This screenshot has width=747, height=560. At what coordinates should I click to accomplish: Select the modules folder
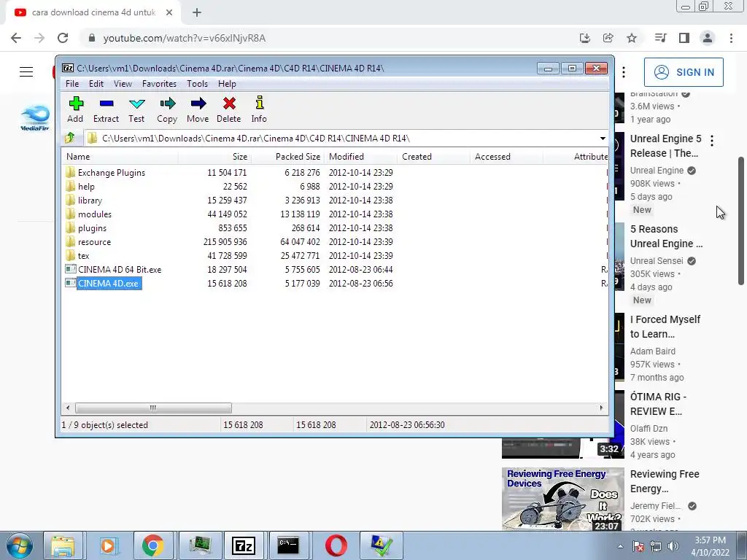click(x=95, y=214)
